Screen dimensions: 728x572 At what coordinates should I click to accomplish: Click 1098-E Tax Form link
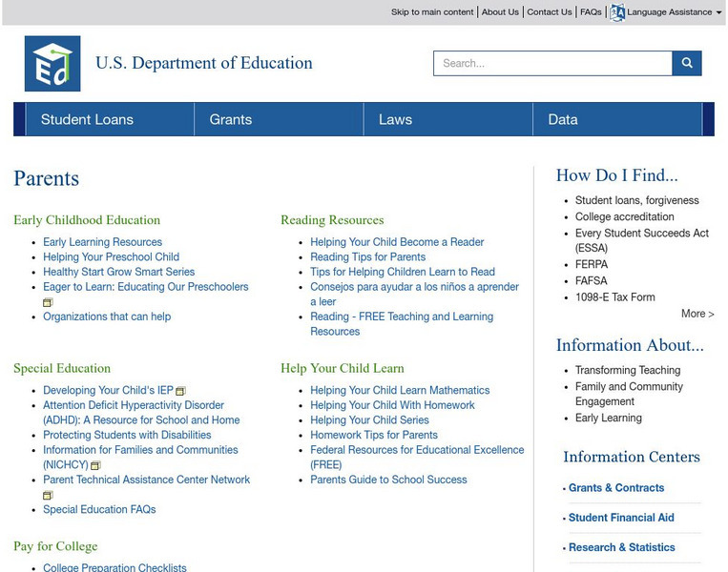point(615,297)
